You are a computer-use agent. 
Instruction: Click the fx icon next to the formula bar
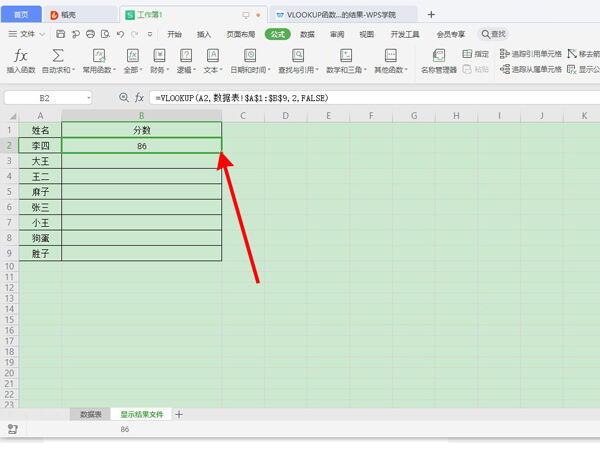pyautogui.click(x=139, y=98)
